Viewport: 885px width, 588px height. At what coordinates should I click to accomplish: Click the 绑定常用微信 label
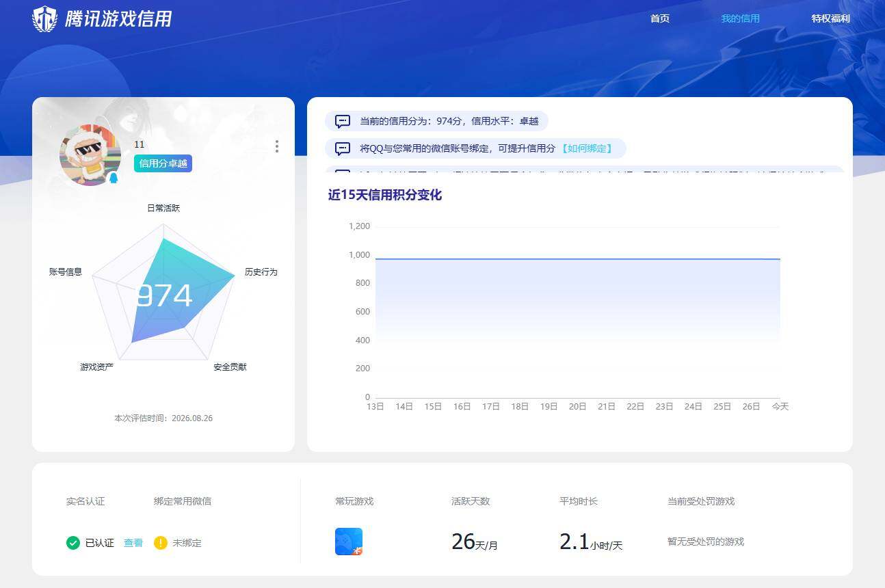tap(183, 501)
